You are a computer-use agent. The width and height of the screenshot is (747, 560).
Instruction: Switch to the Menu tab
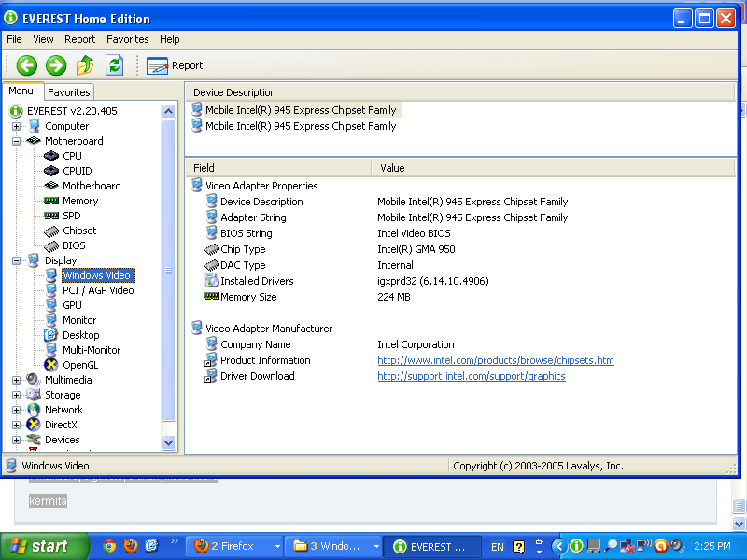[x=21, y=91]
